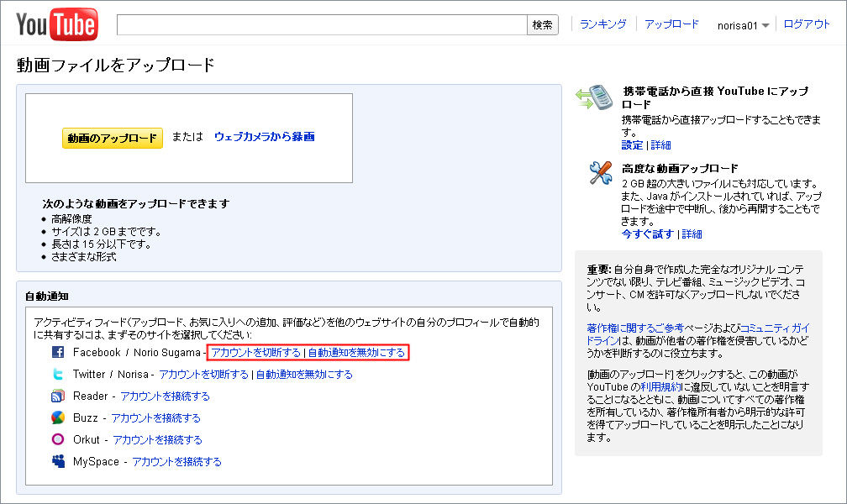This screenshot has height=504, width=847.
Task: Click the mobile phone upload icon
Action: point(593,97)
